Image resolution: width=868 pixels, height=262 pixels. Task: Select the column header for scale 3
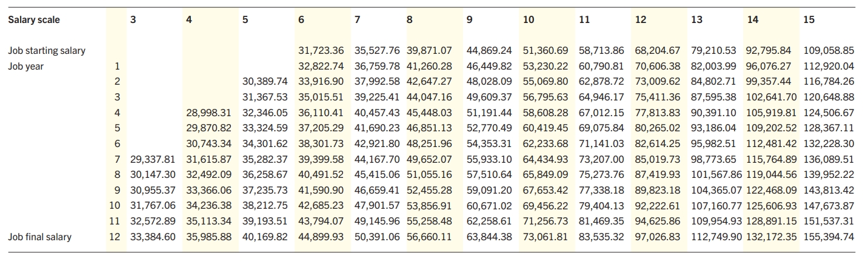pos(133,20)
